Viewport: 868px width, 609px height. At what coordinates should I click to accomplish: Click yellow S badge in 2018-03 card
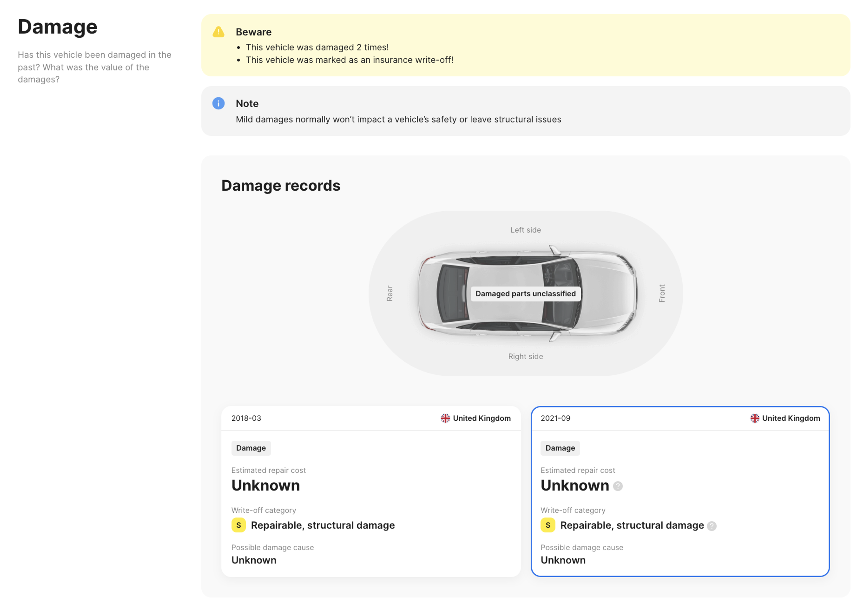(238, 525)
